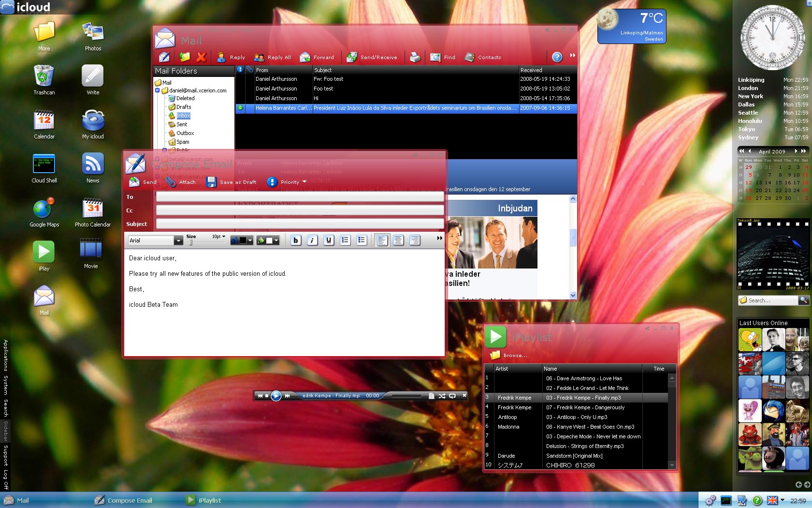Click Reply in the Mail toolbar

coord(231,57)
